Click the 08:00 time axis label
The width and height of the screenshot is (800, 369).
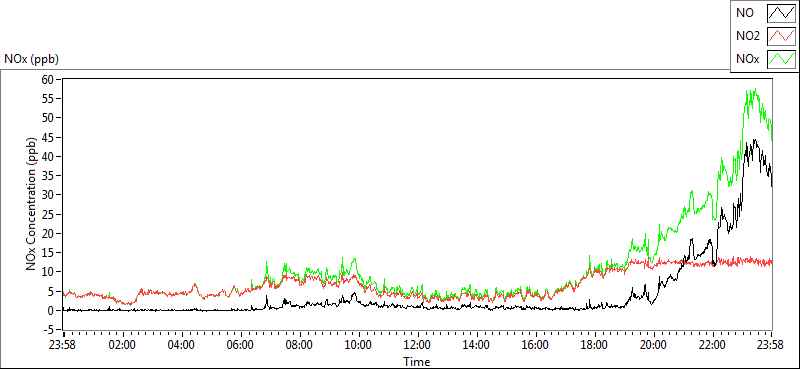[x=299, y=344]
